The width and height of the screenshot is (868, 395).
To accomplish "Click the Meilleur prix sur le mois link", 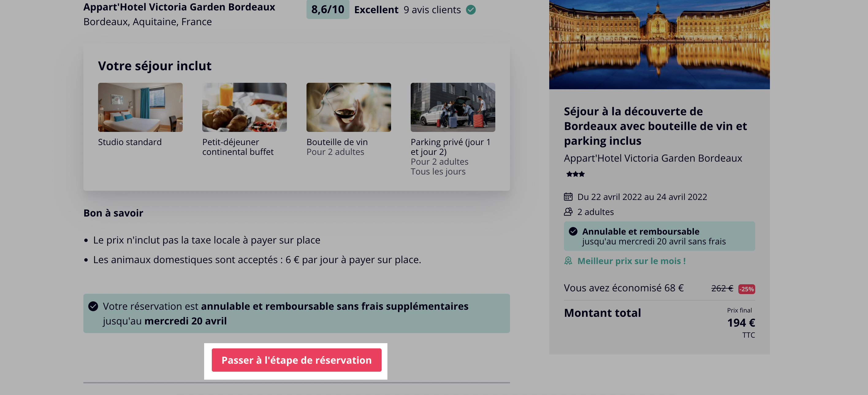I will 631,261.
